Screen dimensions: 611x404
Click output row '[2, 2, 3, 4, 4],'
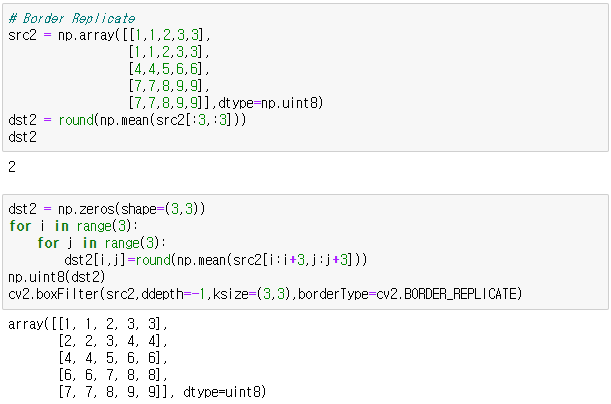(113, 341)
